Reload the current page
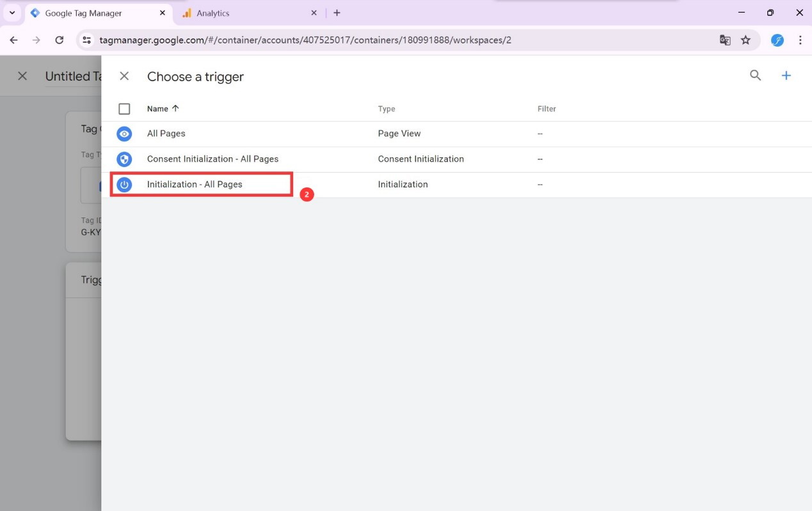Viewport: 812px width, 511px height. (59, 40)
